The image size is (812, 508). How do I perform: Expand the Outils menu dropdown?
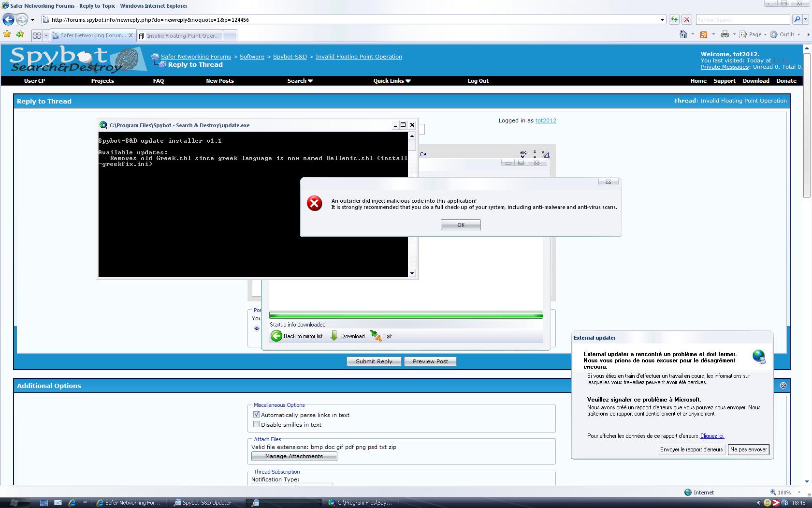click(798, 34)
